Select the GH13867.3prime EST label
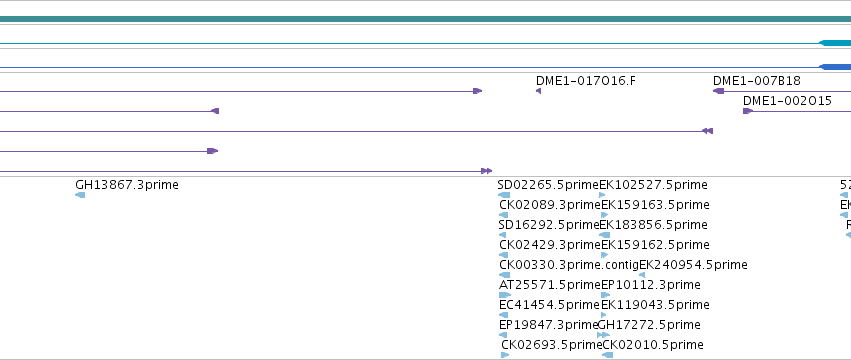This screenshot has width=851, height=360. [127, 185]
